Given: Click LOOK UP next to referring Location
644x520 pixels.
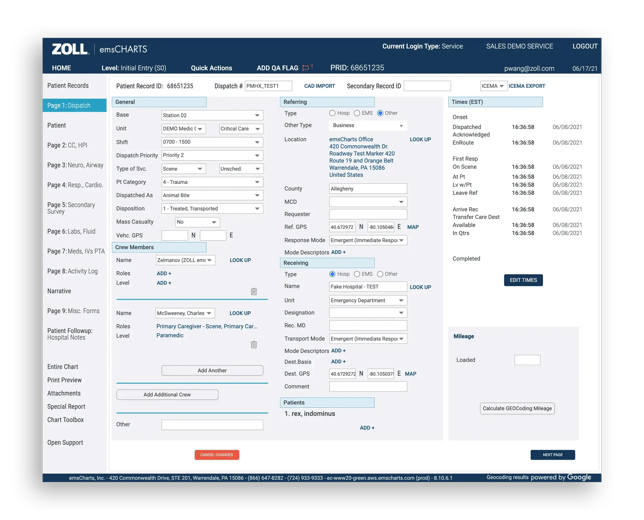Looking at the screenshot, I should (420, 140).
